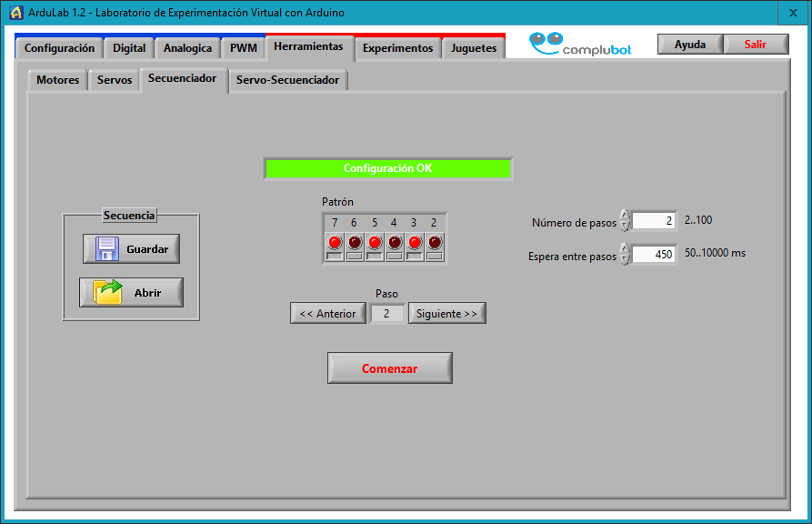Toggle the pattern LED for pin 5
812x524 pixels.
[x=375, y=242]
